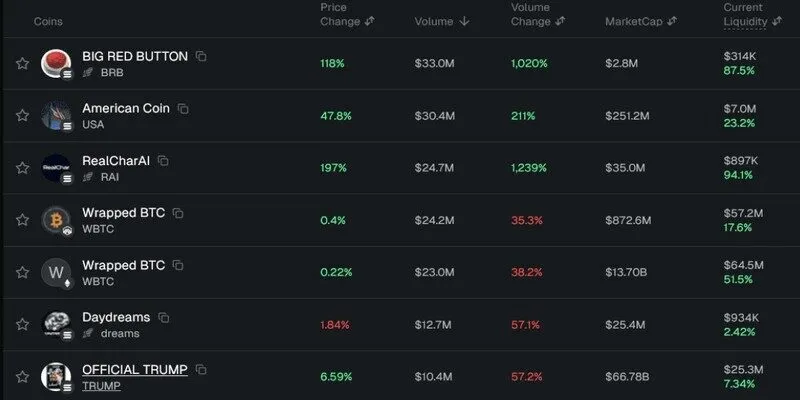Copy BIG RED BUTTON contract address
Image resolution: width=800 pixels, height=400 pixels.
[201, 56]
